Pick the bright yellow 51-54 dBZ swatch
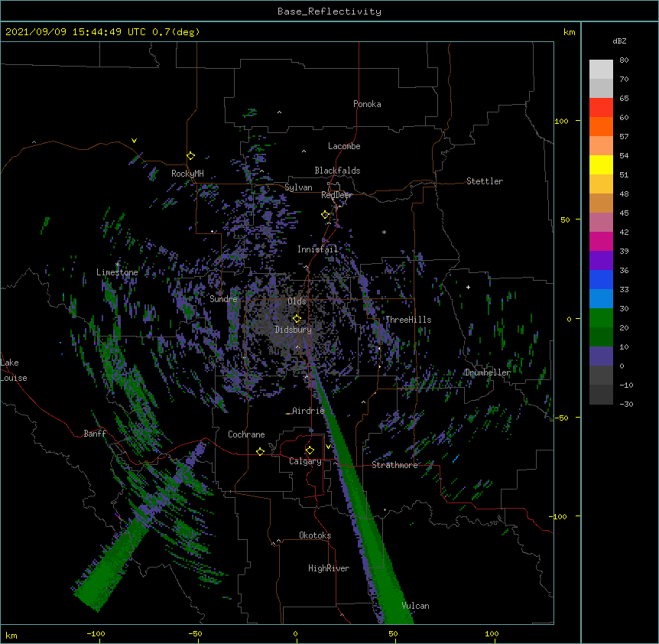Image resolution: width=659 pixels, height=644 pixels. point(601,165)
